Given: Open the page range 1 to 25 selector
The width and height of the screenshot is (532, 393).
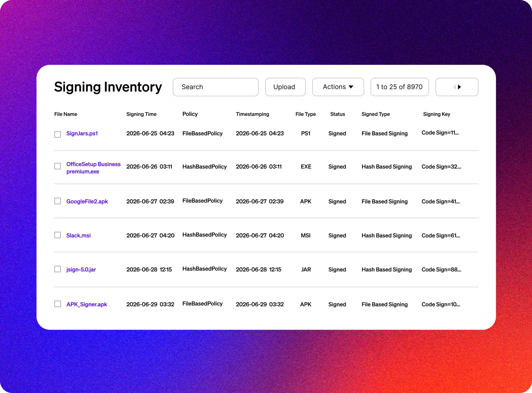Looking at the screenshot, I should (400, 87).
